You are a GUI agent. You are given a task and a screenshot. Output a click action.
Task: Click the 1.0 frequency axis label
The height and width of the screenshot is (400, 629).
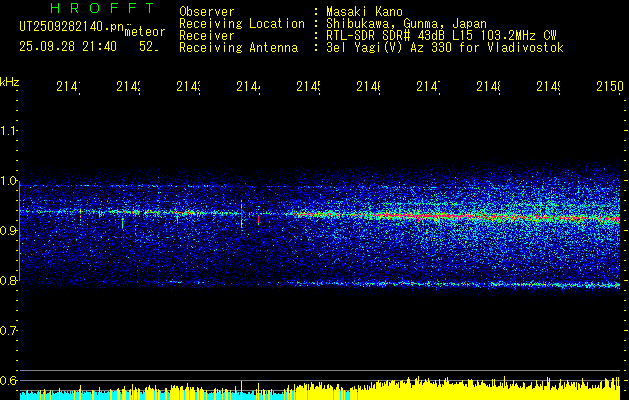pyautogui.click(x=8, y=180)
